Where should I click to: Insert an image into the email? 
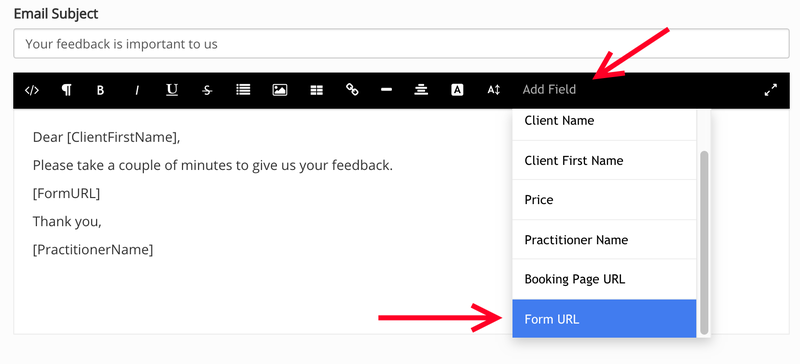[x=280, y=90]
